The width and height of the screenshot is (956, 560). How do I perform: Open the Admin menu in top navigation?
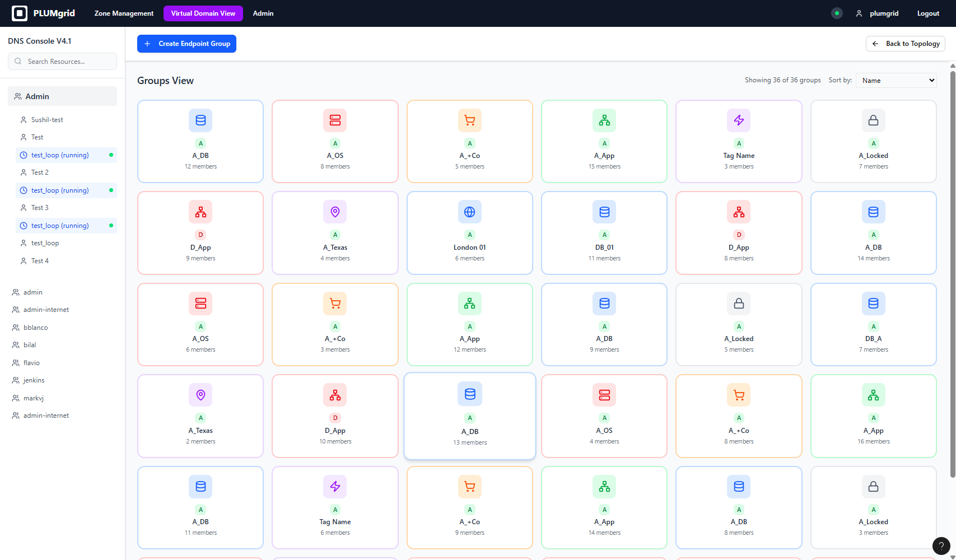[263, 13]
